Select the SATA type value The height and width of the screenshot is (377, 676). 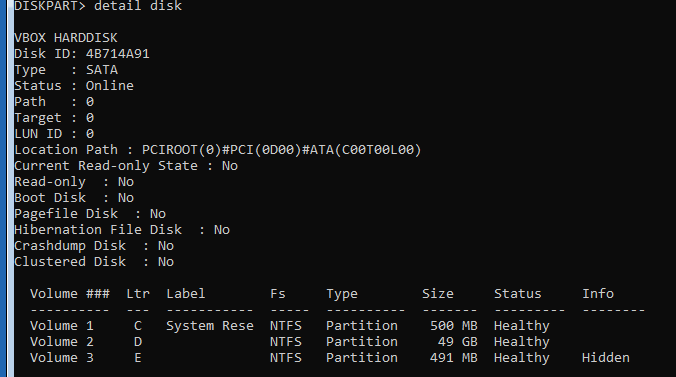102,70
